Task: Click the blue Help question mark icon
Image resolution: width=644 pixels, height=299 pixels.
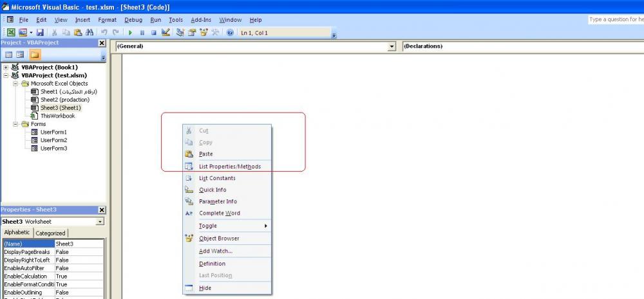Action: click(230, 32)
